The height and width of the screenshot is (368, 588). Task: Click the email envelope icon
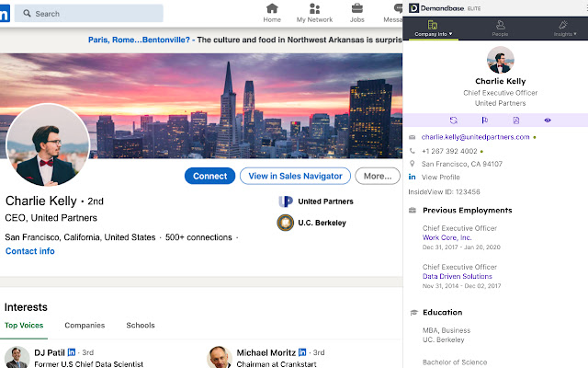413,137
